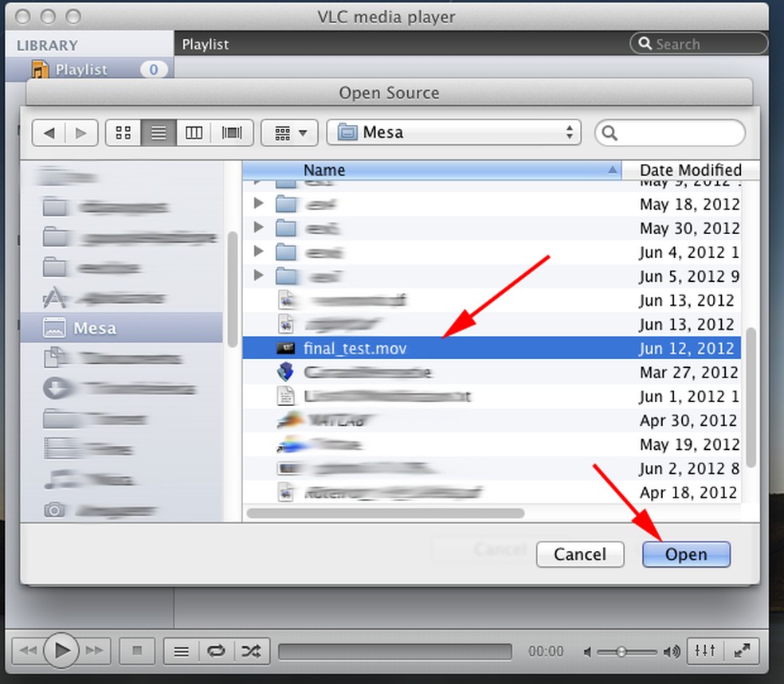Sort by the Date Modified column

[691, 170]
